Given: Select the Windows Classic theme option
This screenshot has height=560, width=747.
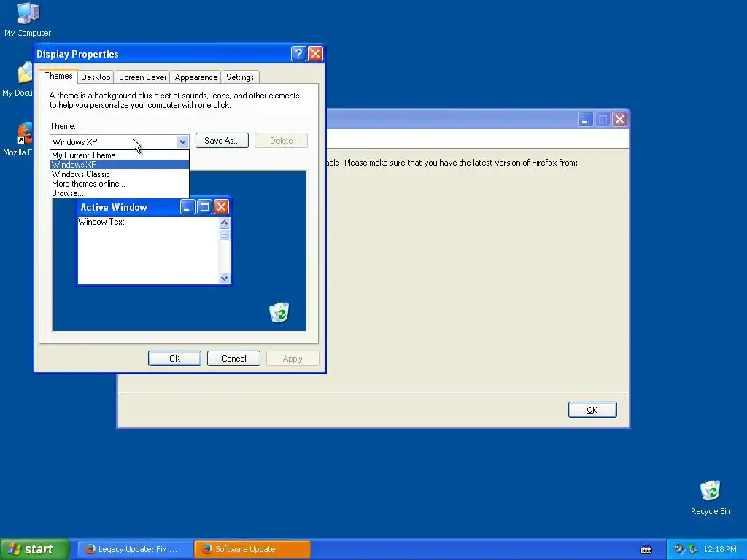Looking at the screenshot, I should click(120, 174).
